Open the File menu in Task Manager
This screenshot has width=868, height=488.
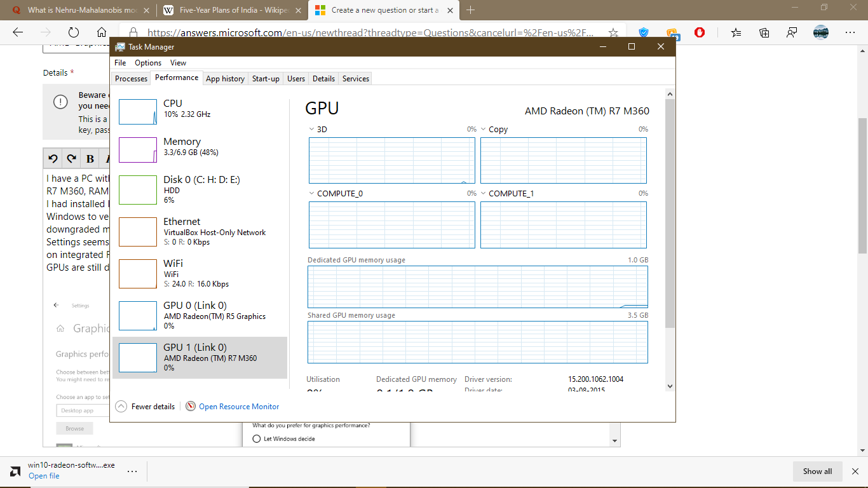click(120, 63)
